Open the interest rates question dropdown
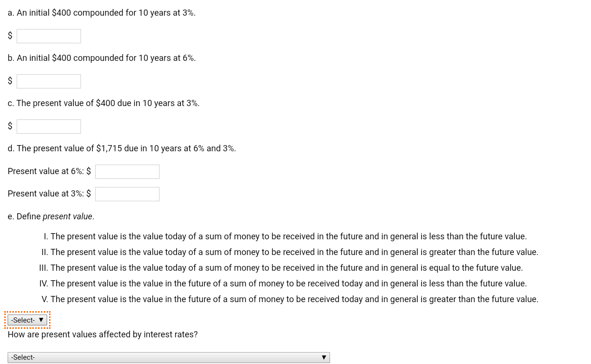Viewport: 591px width, 364px height. [x=168, y=357]
